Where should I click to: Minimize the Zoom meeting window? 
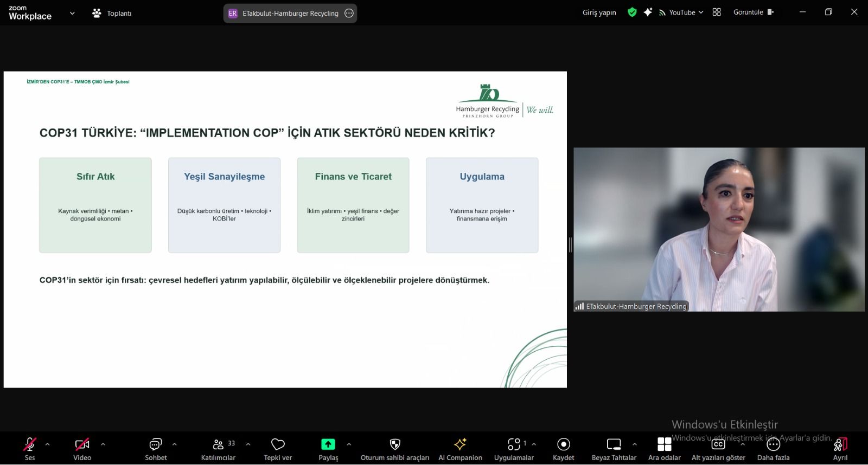point(803,12)
